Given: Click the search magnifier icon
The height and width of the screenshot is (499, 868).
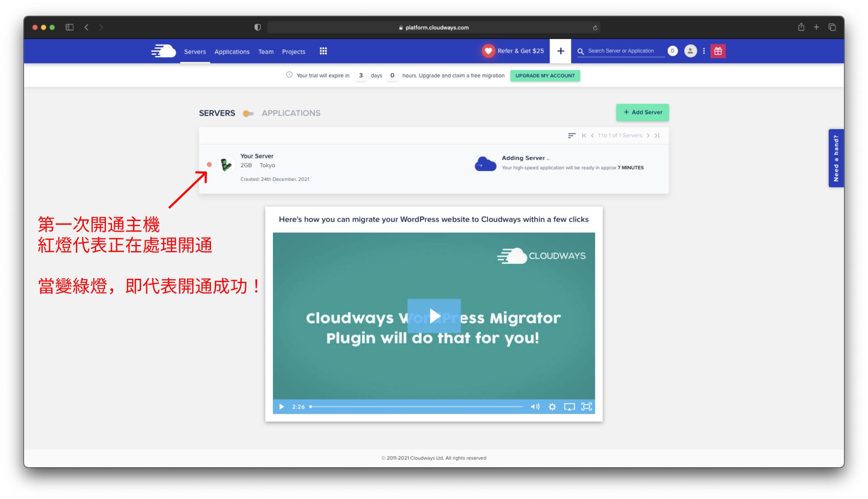Looking at the screenshot, I should (x=581, y=51).
